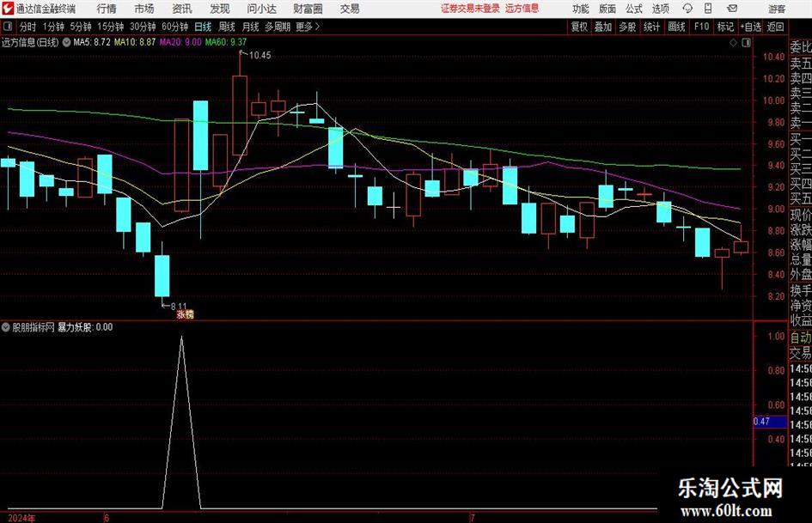Open the mail envelope icon
Viewport: 812px width, 523px height.
(732, 9)
